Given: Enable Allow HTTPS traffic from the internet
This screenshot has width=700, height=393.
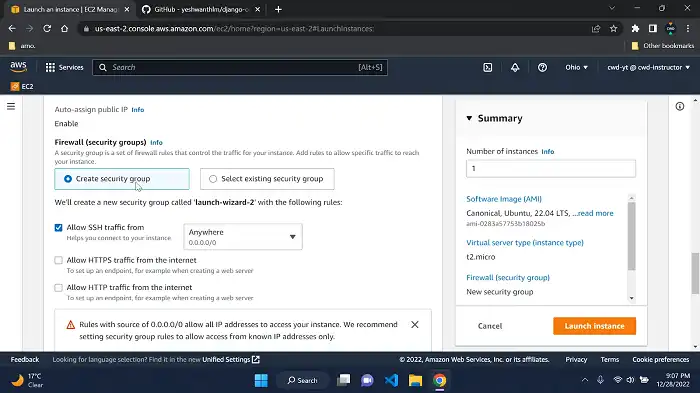Looking at the screenshot, I should tap(58, 260).
